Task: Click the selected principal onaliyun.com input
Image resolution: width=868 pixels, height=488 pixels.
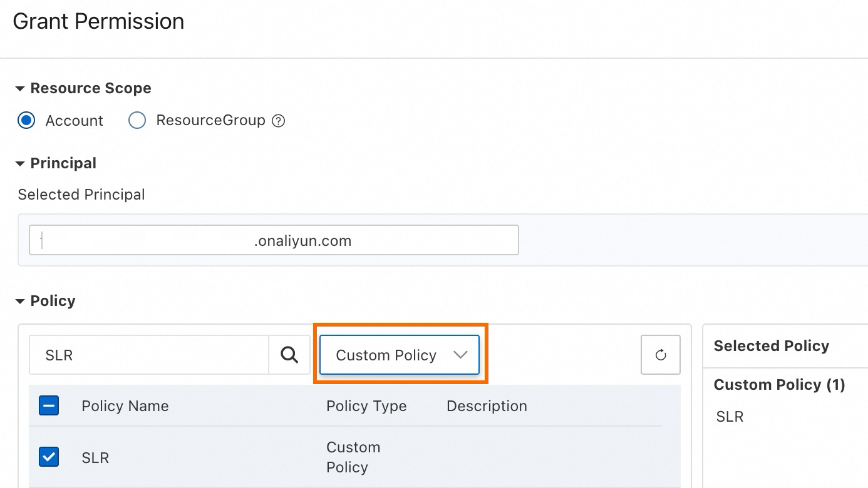Action: click(273, 240)
